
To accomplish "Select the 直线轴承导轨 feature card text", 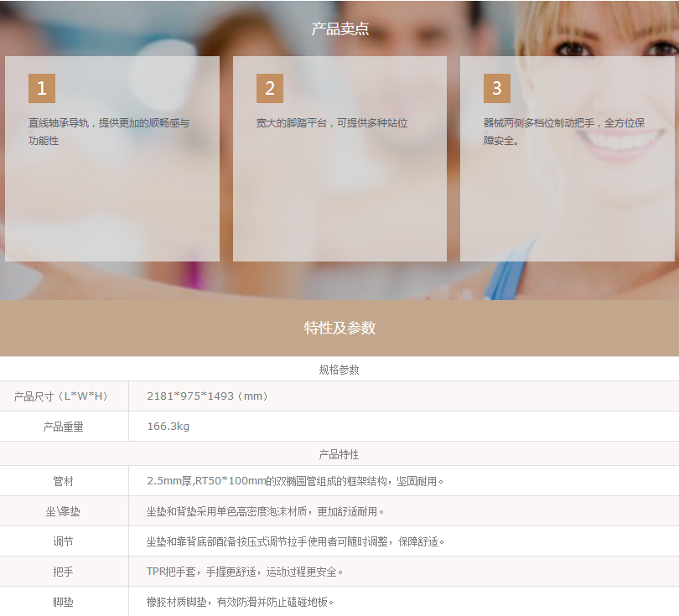I will point(109,132).
